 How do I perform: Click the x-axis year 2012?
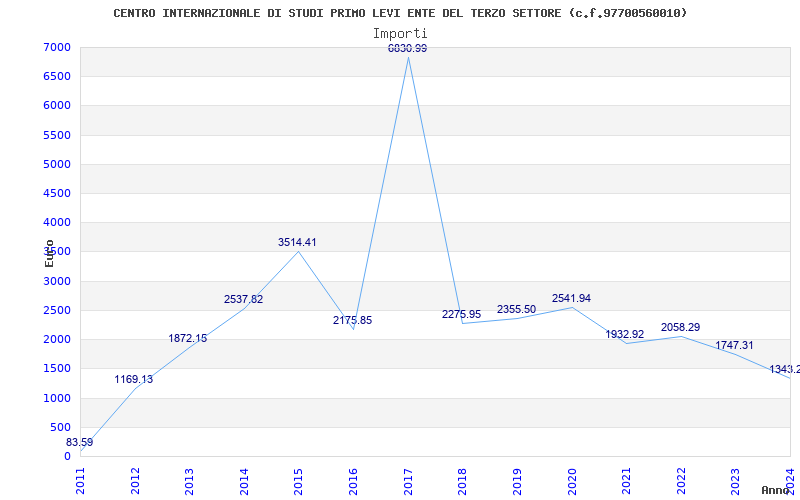(x=135, y=482)
